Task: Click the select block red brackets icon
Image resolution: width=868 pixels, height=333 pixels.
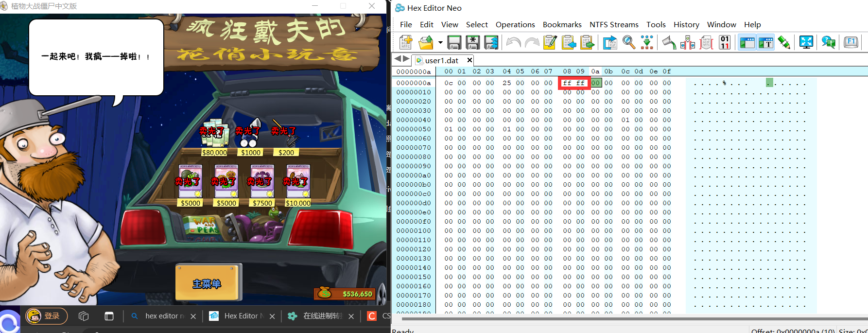Action: [706, 43]
